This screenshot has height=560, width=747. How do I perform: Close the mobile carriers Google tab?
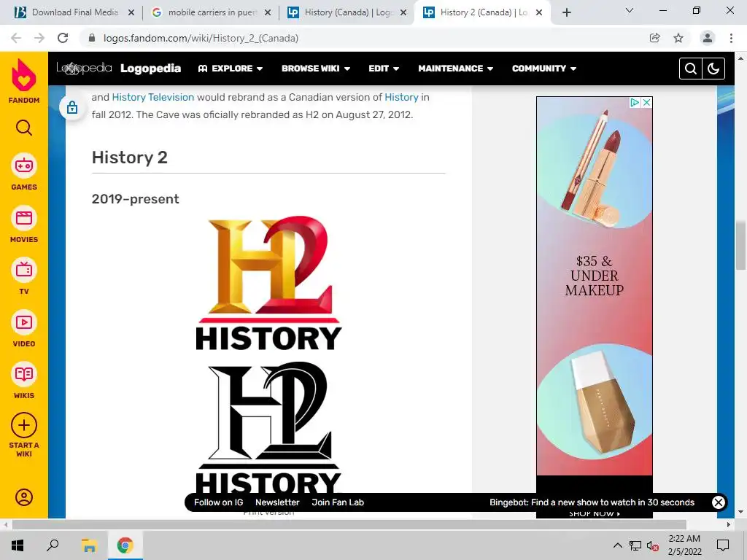point(268,12)
